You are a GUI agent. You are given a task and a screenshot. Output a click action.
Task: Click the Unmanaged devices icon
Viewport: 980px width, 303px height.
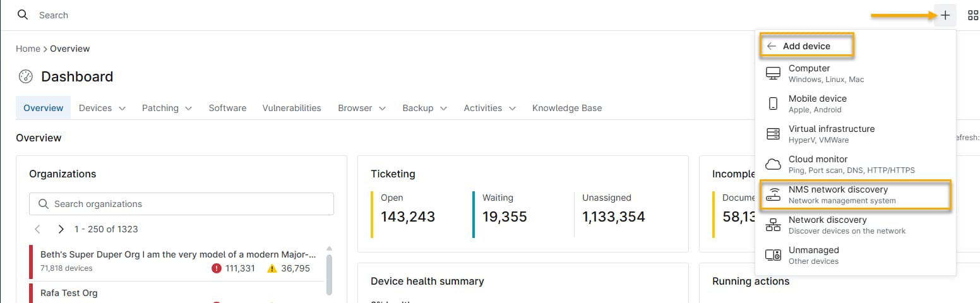pos(773,255)
